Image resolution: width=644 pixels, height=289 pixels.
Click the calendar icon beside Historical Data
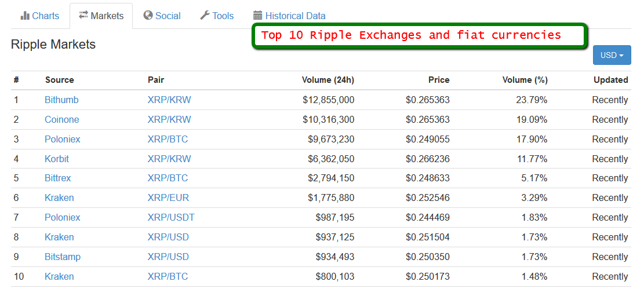coord(258,16)
